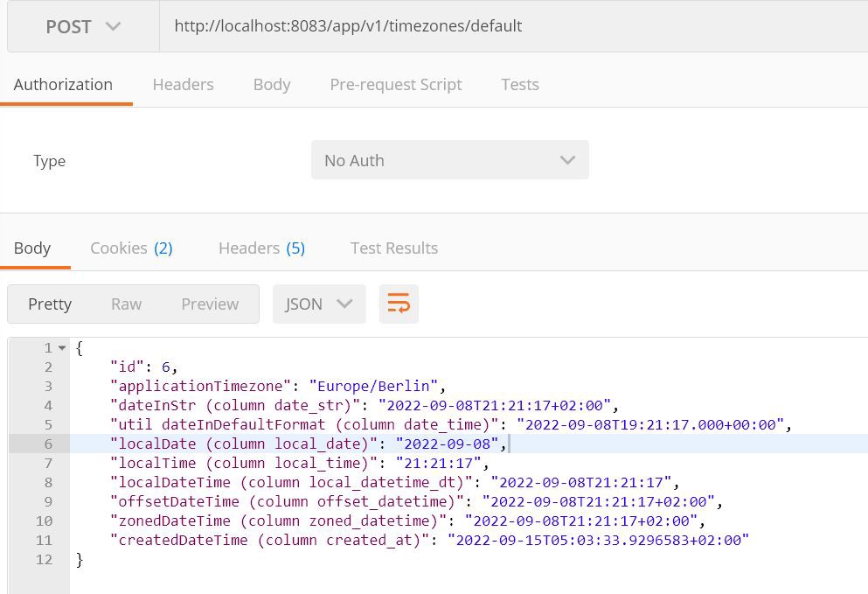The width and height of the screenshot is (868, 594).
Task: Open the POST method dropdown
Action: coord(83,26)
